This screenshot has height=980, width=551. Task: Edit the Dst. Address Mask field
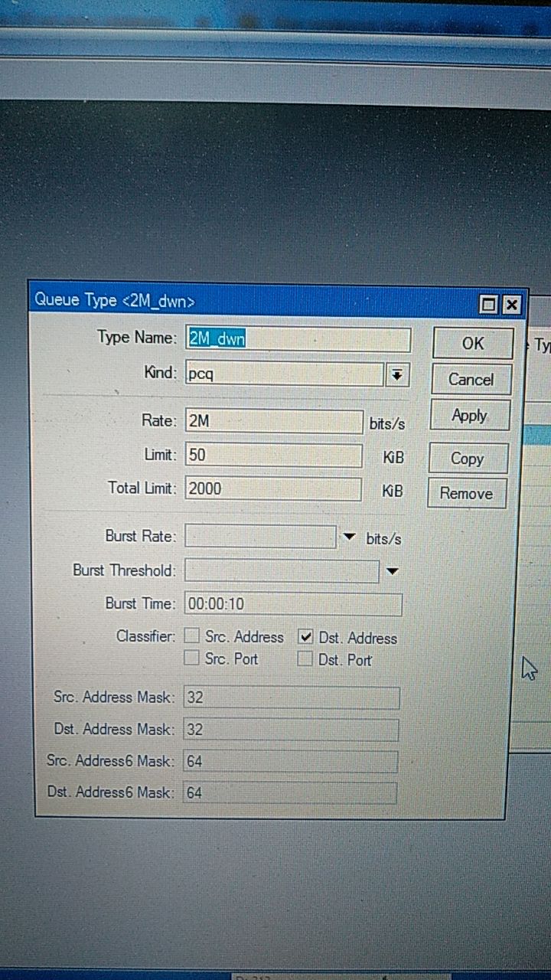point(291,730)
